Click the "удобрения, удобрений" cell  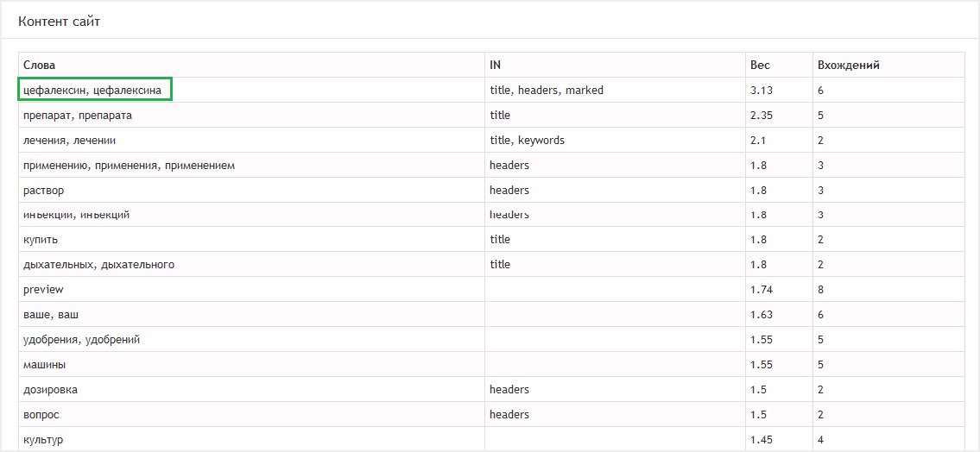coord(81,340)
